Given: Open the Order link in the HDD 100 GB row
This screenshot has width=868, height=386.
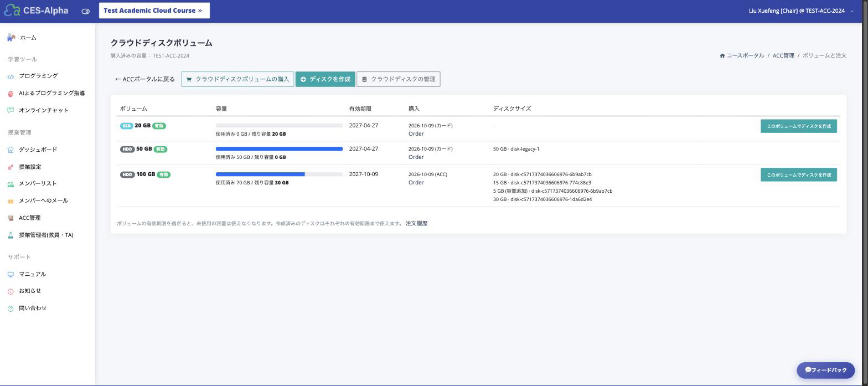Looking at the screenshot, I should coord(416,182).
